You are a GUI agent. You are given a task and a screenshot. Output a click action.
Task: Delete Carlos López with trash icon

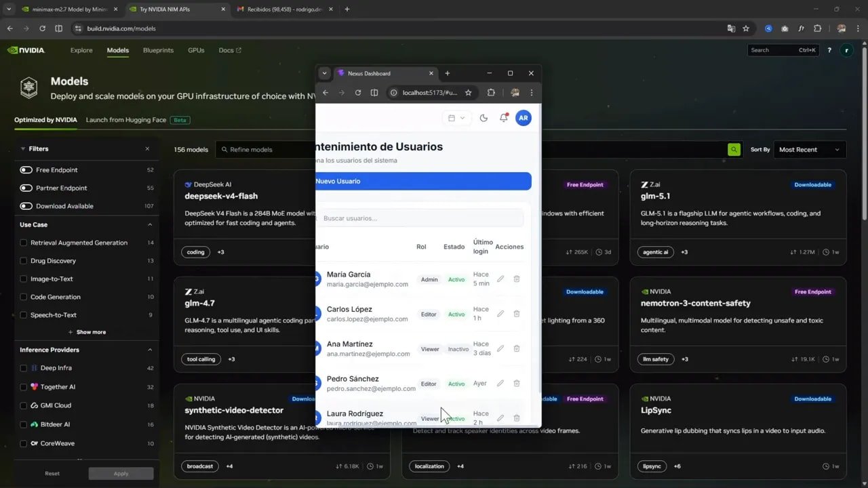coord(517,314)
